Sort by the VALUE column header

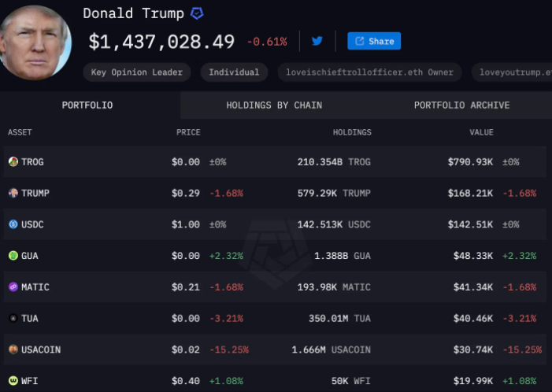481,132
